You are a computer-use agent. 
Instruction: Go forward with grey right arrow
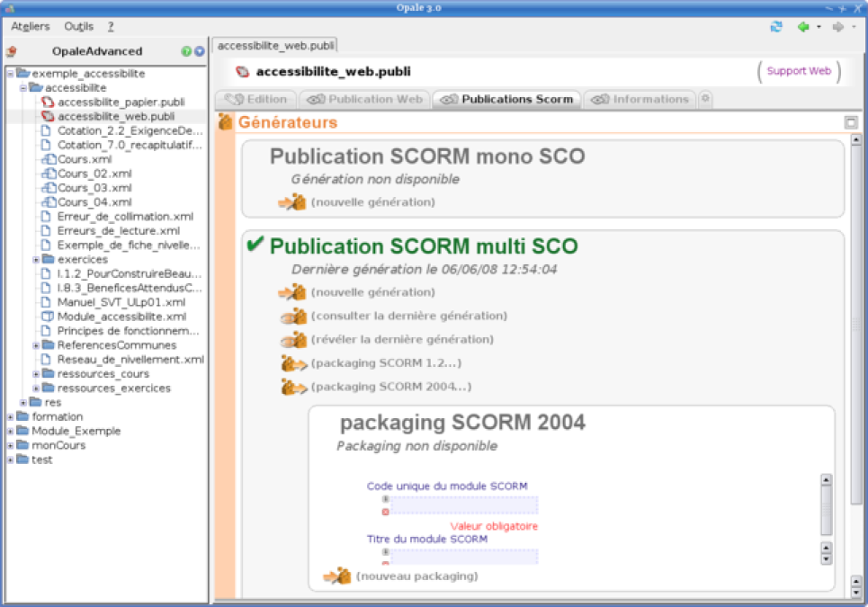[838, 27]
